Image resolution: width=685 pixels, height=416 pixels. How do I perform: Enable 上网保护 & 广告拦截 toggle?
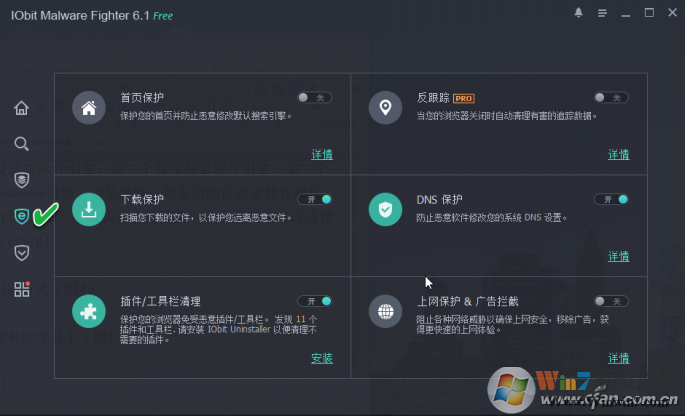tap(611, 301)
